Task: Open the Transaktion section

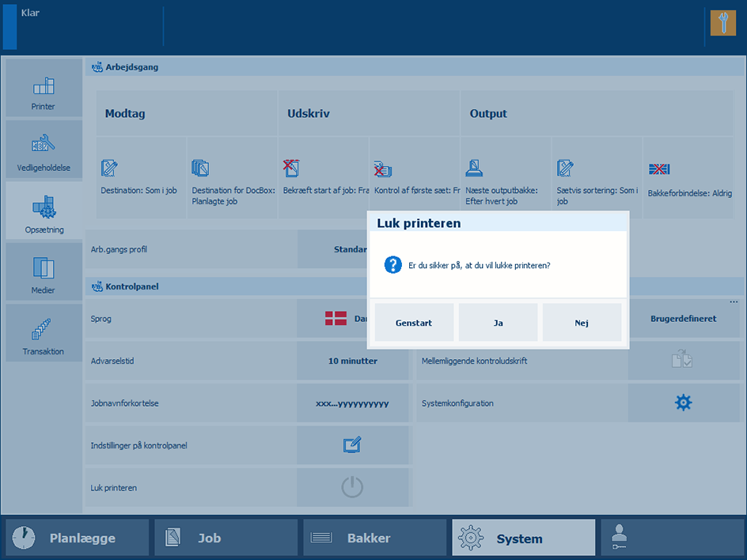Action: click(x=44, y=333)
